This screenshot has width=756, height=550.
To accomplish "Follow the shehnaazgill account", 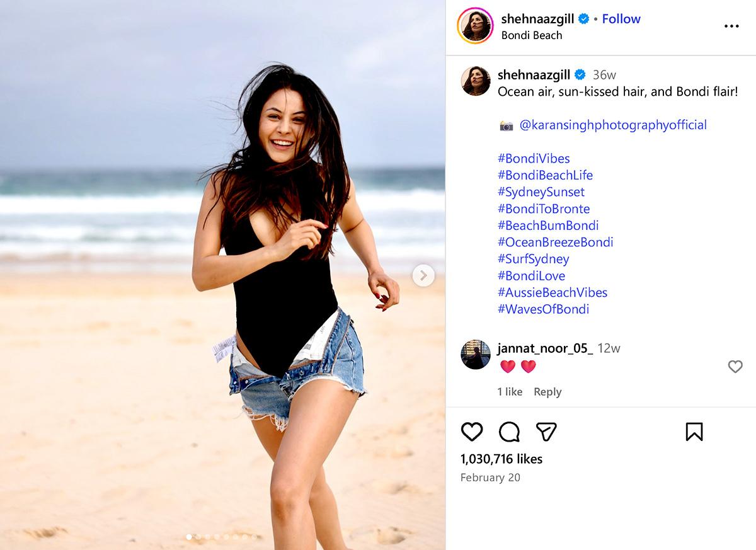I will coord(621,19).
